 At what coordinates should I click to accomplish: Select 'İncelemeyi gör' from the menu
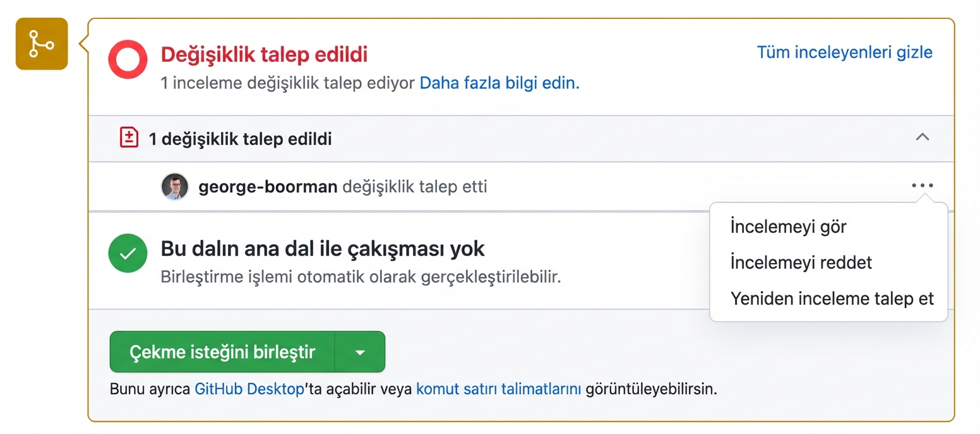click(787, 226)
